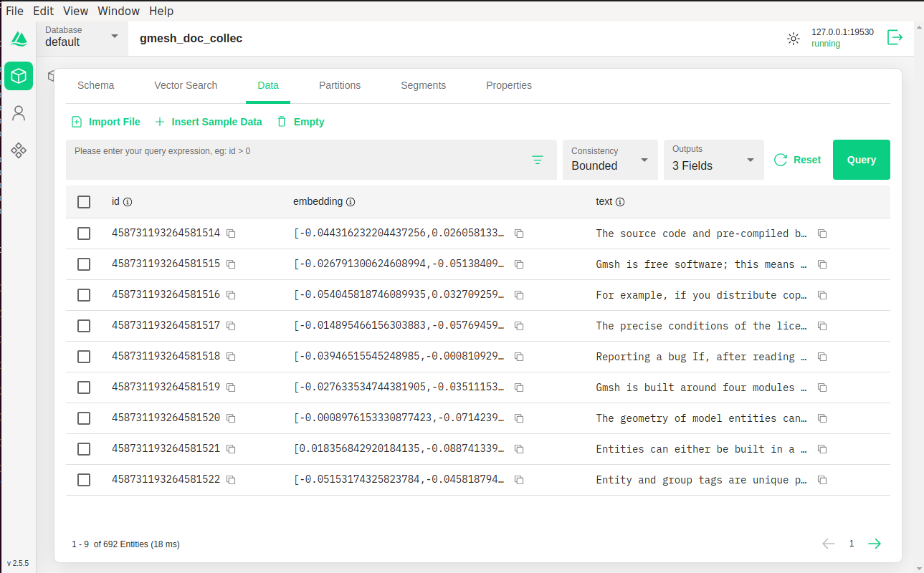Open the Outputs 3 Fields dropdown

[x=714, y=160]
